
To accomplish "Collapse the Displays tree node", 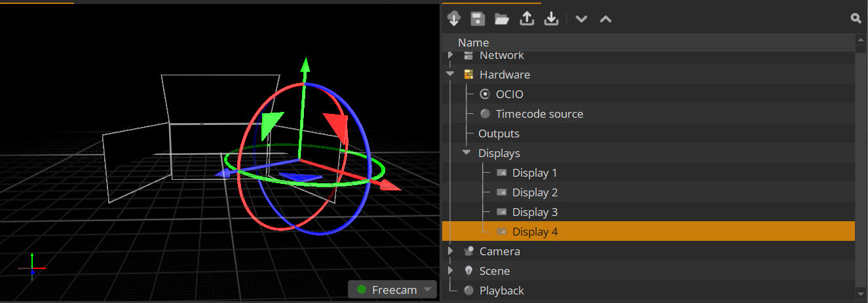I will pos(466,152).
